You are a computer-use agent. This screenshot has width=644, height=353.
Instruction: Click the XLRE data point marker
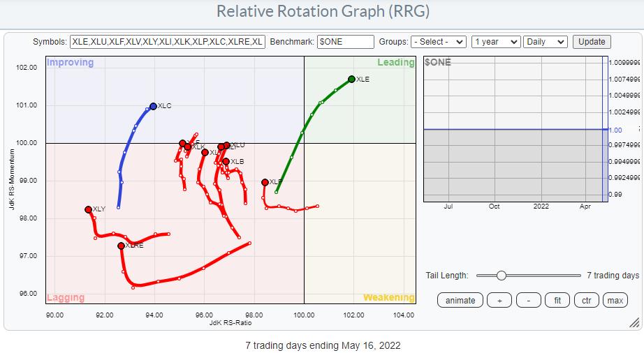click(x=121, y=246)
